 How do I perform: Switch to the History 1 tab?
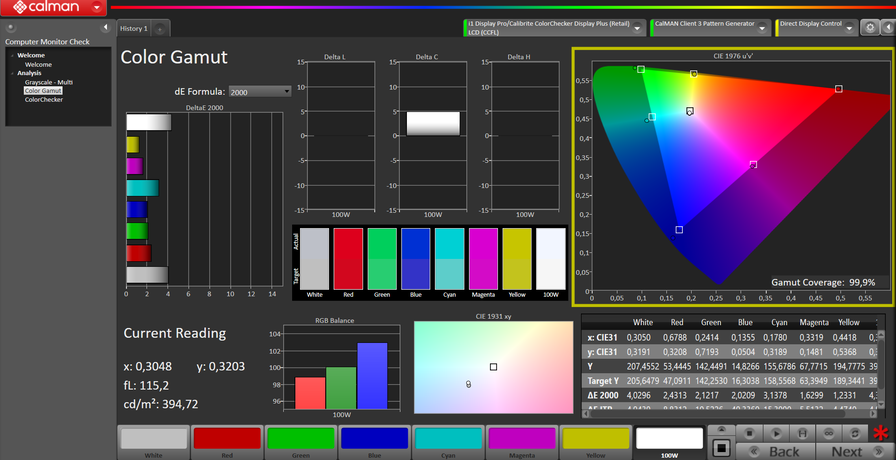(x=134, y=29)
